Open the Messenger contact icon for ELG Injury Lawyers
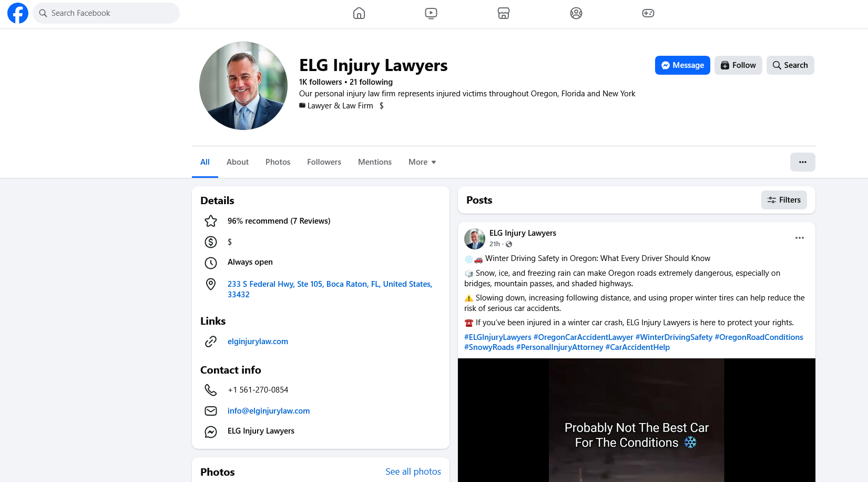Screen dimensions: 868x482 (x=211, y=431)
